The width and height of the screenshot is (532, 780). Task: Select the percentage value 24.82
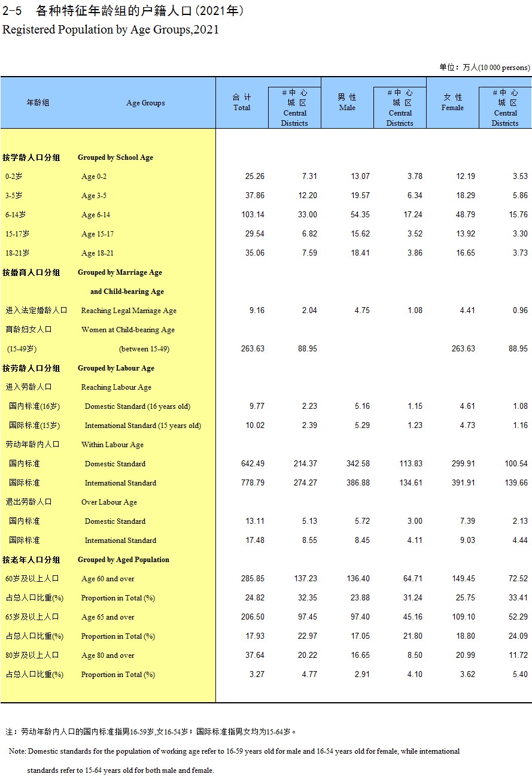(x=255, y=598)
